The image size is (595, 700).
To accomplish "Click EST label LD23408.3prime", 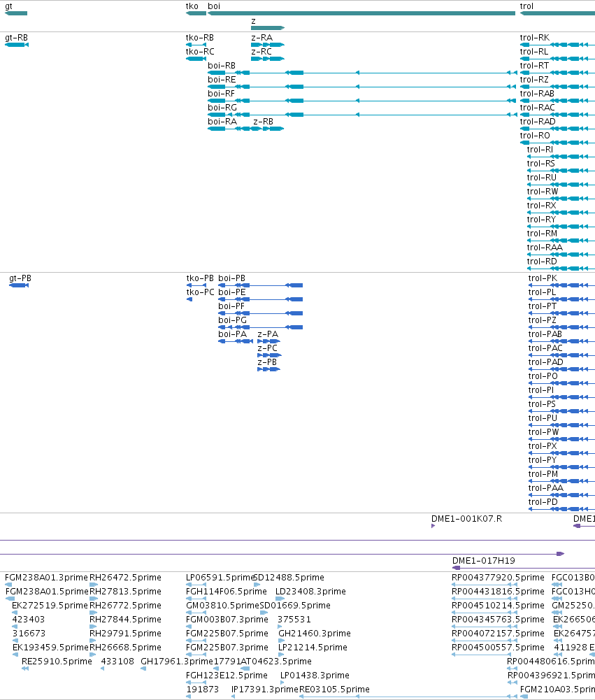I will pyautogui.click(x=310, y=591).
